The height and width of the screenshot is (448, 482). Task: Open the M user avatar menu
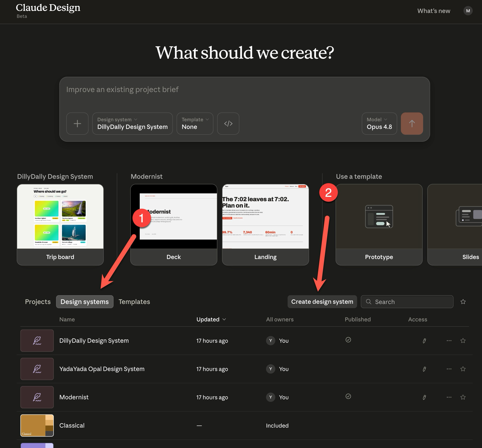tap(468, 11)
